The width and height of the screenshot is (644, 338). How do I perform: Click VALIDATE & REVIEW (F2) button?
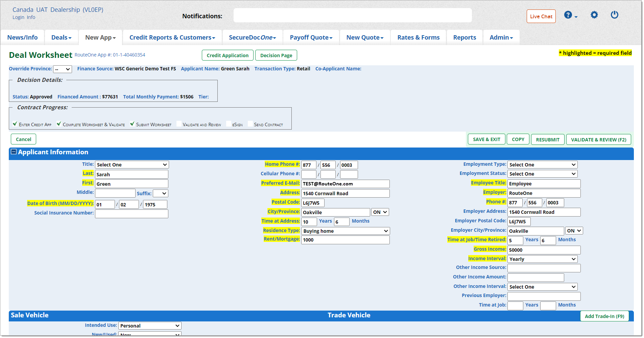pyautogui.click(x=598, y=139)
